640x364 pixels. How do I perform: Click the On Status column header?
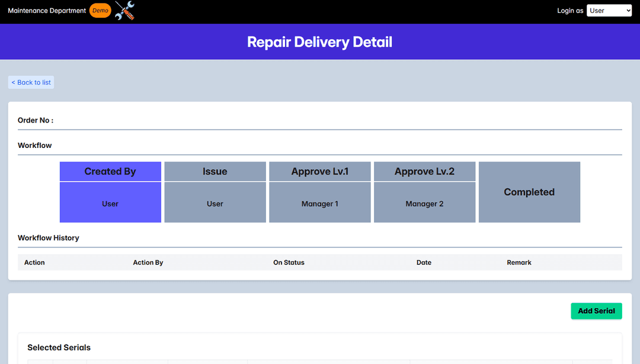click(x=289, y=262)
